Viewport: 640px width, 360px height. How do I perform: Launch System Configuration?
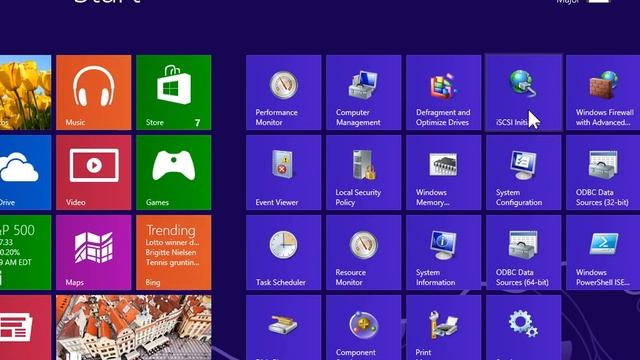point(523,173)
